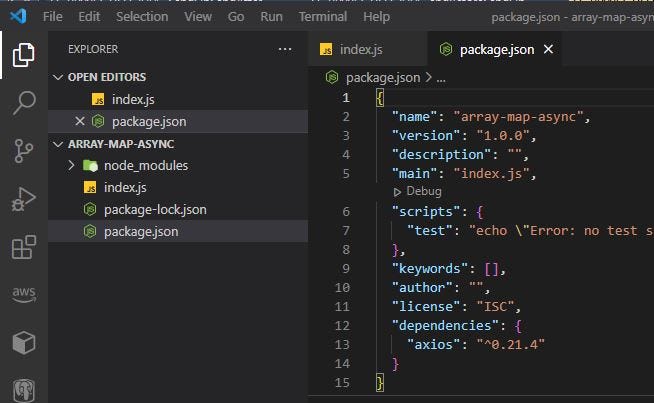Click the "^0.21.4" axios version value

point(511,345)
